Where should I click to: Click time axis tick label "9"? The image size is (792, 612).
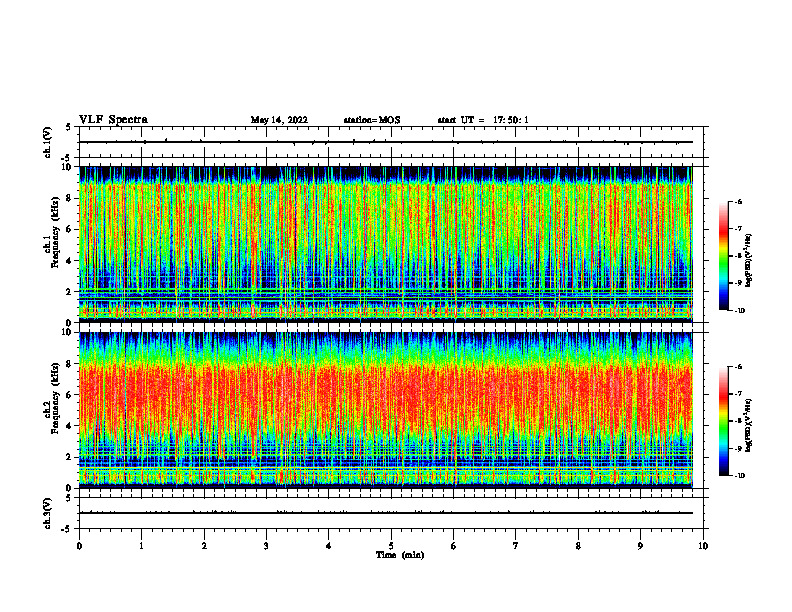(640, 546)
